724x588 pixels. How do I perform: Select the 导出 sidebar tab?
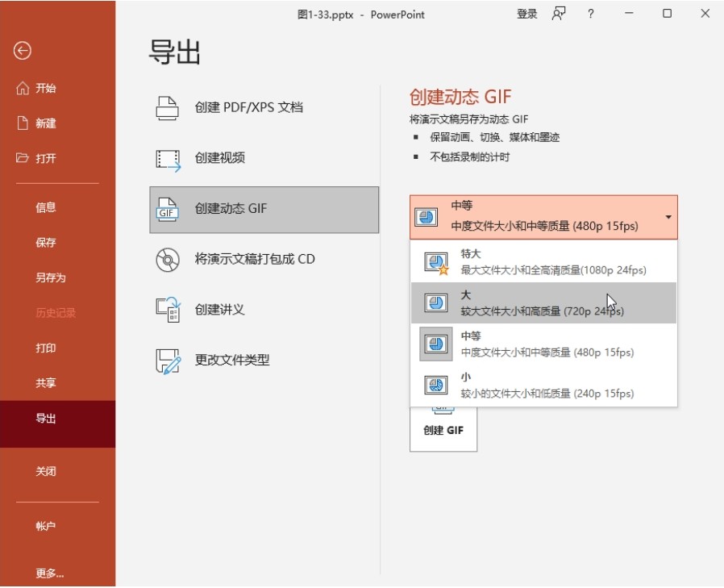tap(58, 423)
